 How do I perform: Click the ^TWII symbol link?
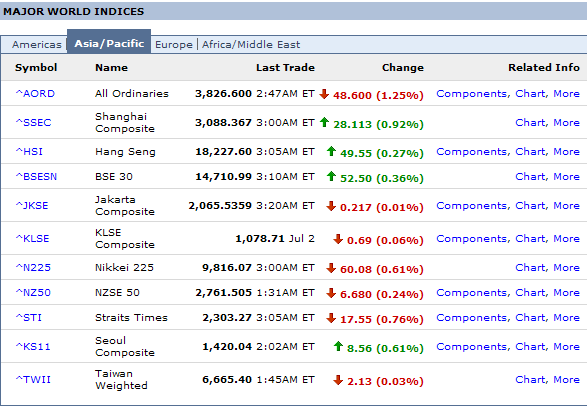pyautogui.click(x=33, y=380)
